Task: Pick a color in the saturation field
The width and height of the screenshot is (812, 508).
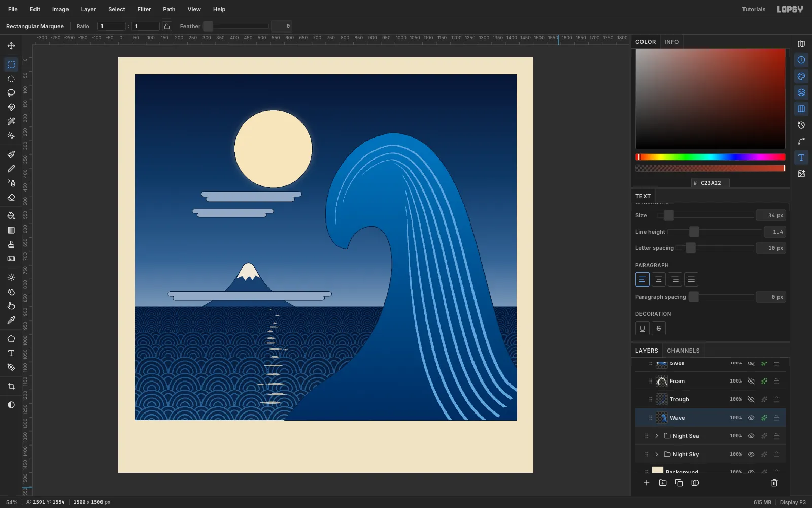Action: point(710,99)
